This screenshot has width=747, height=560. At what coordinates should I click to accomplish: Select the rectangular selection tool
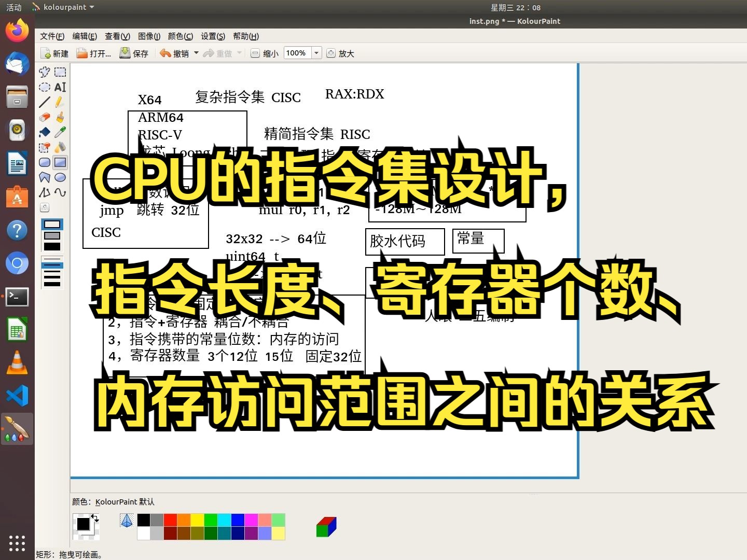tap(60, 72)
